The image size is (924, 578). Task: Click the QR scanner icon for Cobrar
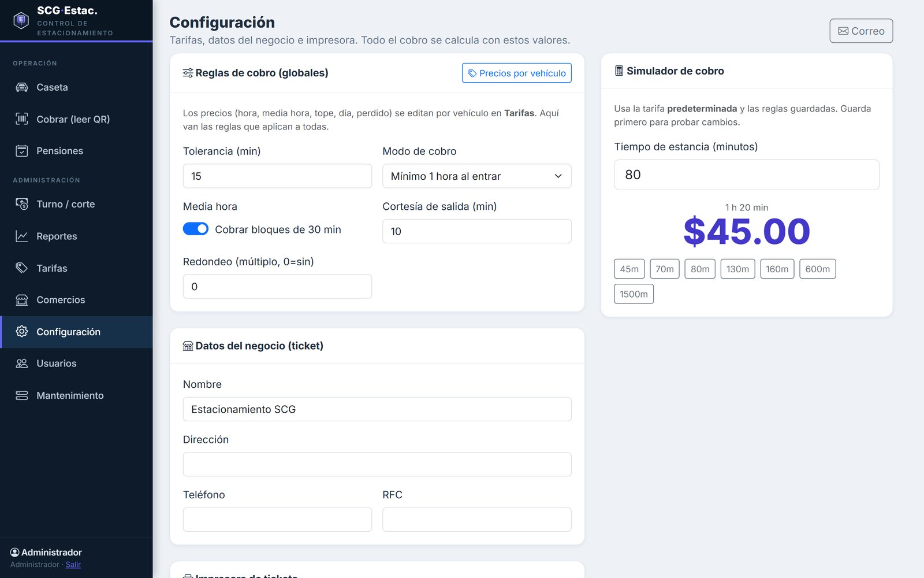click(x=21, y=119)
